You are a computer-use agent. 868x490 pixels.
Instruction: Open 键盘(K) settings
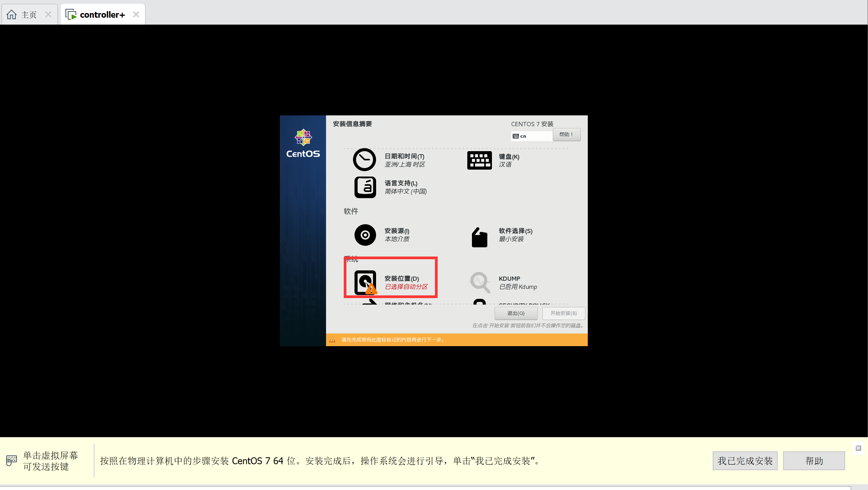tap(509, 157)
